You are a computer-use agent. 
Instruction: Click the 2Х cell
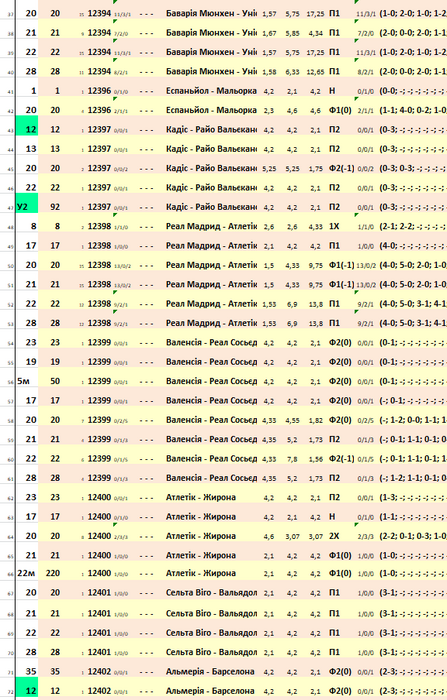[x=334, y=536]
